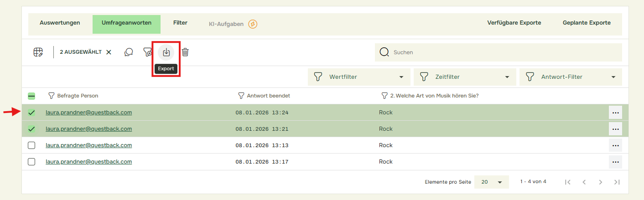Open three-dot menu for 13:21 row
Image resolution: width=644 pixels, height=200 pixels.
point(615,129)
